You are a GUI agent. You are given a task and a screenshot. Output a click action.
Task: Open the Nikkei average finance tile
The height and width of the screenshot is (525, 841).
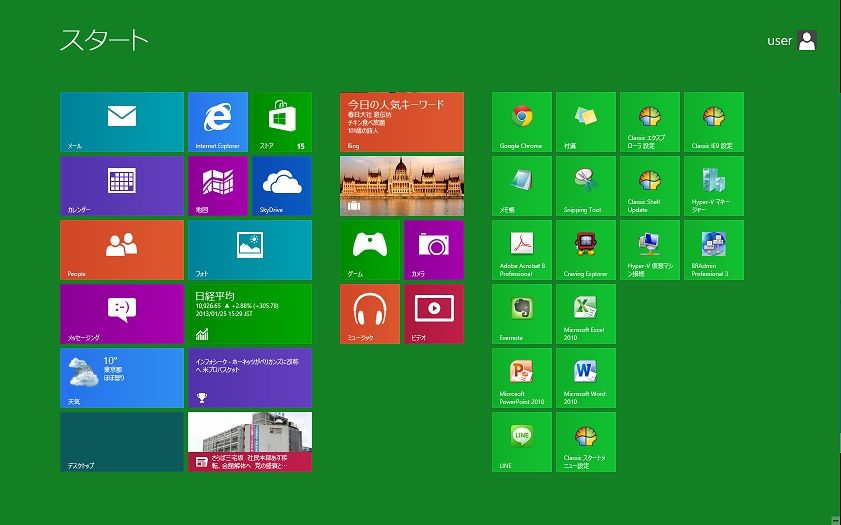click(x=250, y=314)
